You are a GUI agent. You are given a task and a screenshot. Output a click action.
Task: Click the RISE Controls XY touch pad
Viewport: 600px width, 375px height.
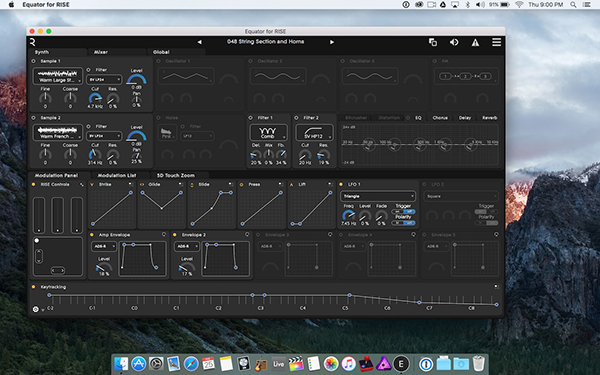point(58,256)
